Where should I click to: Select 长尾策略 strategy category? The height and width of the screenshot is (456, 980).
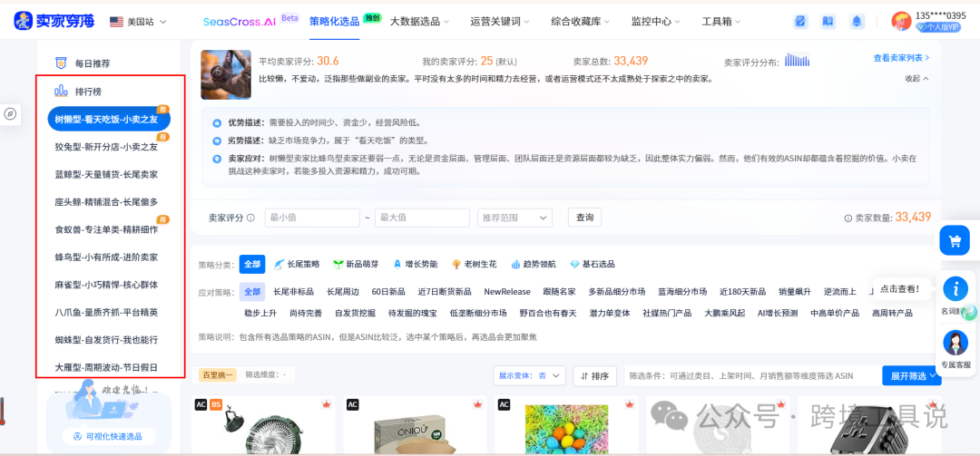[298, 264]
